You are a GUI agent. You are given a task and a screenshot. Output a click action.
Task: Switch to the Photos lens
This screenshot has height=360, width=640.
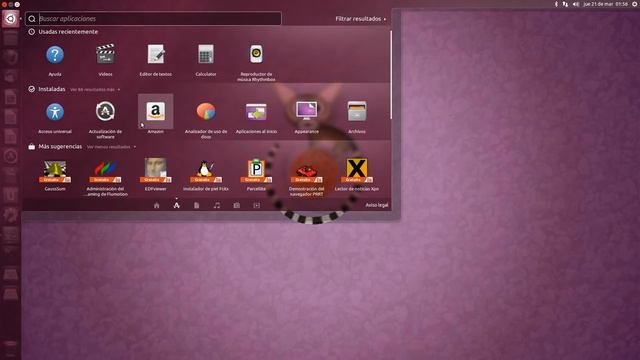(x=236, y=205)
